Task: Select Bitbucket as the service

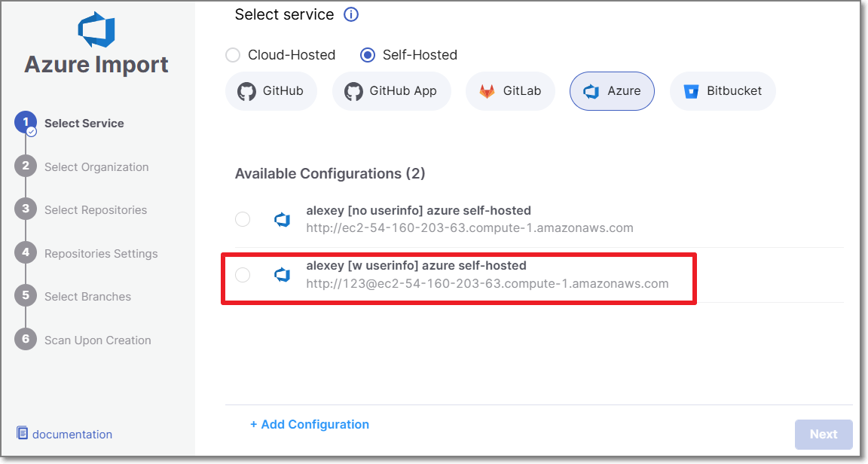Action: click(722, 91)
